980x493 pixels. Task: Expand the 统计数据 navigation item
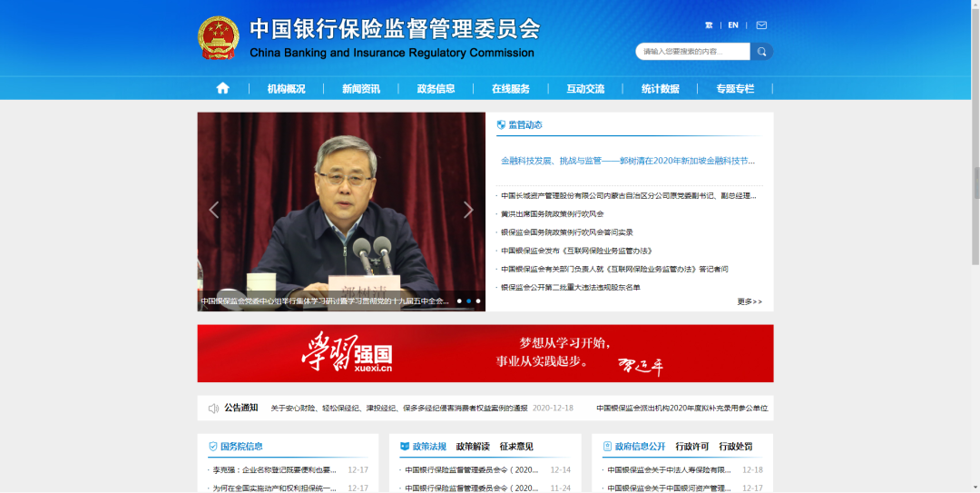[660, 89]
